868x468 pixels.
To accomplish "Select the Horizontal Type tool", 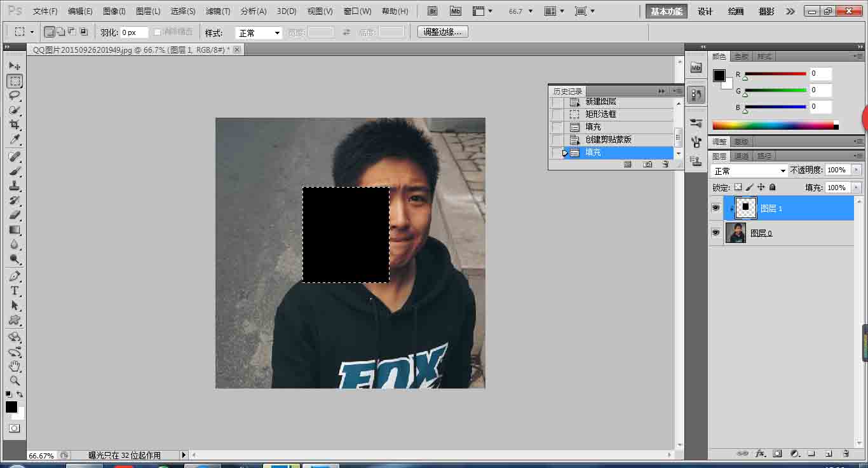I will coord(15,289).
